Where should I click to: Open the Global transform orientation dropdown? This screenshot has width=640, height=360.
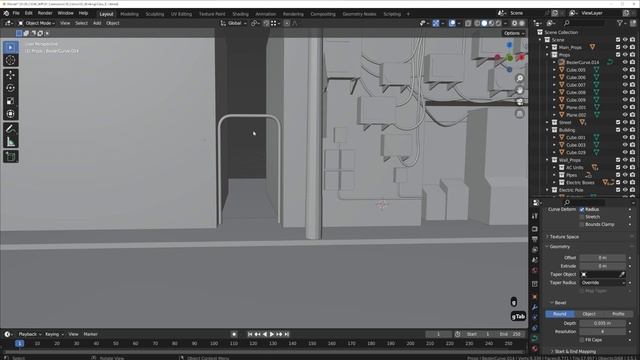click(x=233, y=23)
